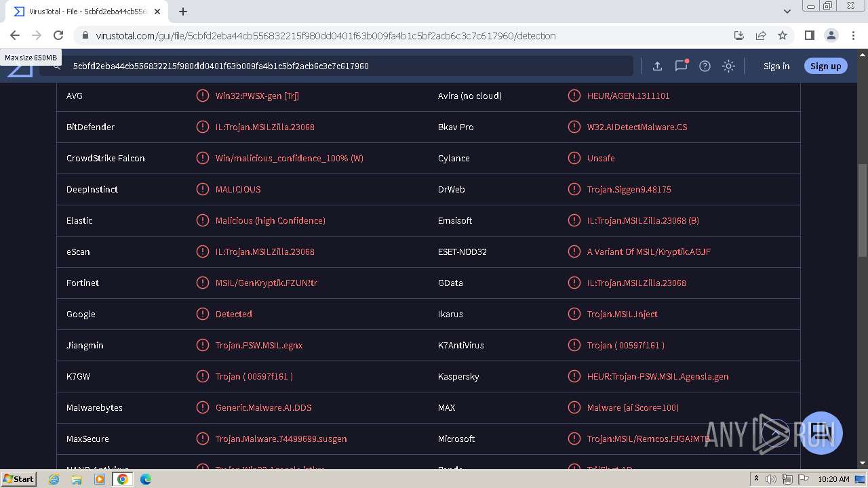Screen dimensions: 868x488
Task: Open a new browser tab
Action: point(182,11)
